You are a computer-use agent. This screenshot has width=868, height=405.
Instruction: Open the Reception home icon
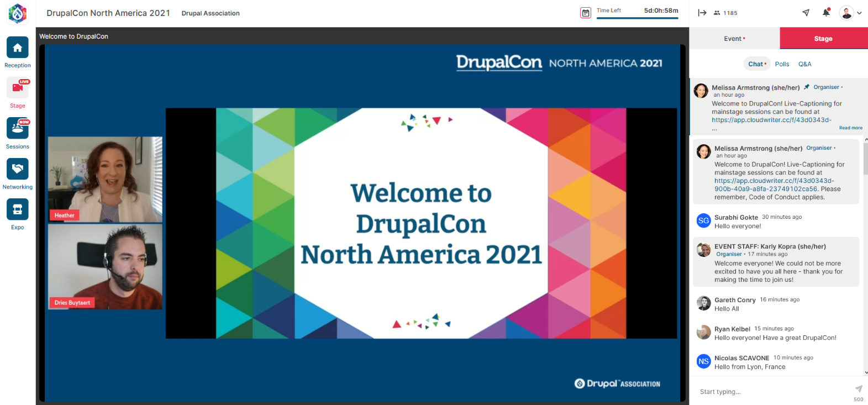click(x=18, y=48)
